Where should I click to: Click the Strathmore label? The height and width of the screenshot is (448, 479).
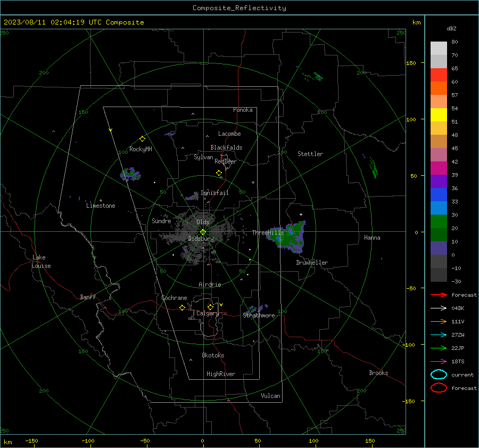pyautogui.click(x=259, y=315)
